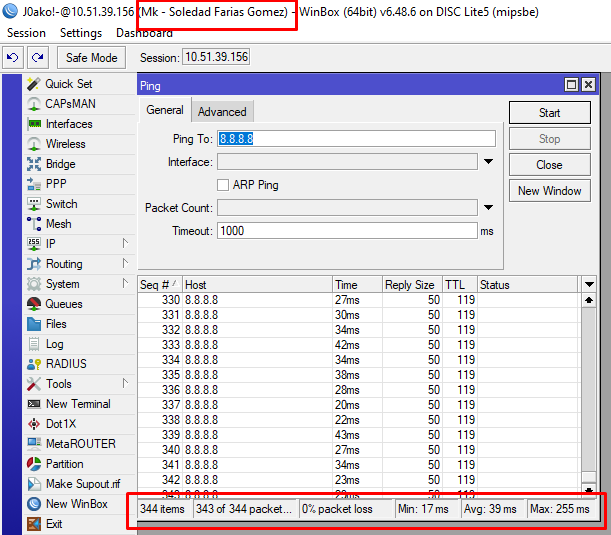The height and width of the screenshot is (535, 611).
Task: Click the Ping To address field
Action: (x=355, y=139)
